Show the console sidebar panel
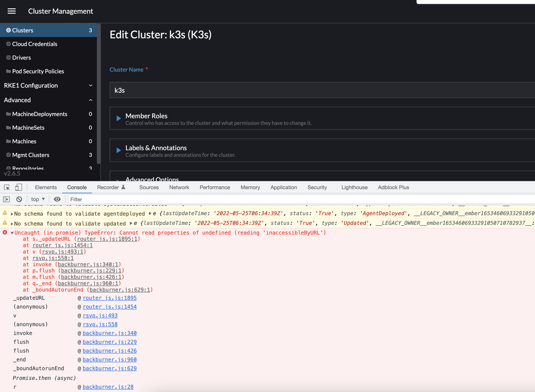 coord(6,199)
